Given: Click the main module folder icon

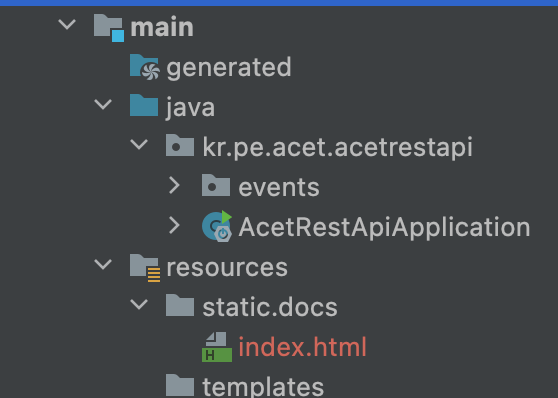Looking at the screenshot, I should [x=109, y=28].
